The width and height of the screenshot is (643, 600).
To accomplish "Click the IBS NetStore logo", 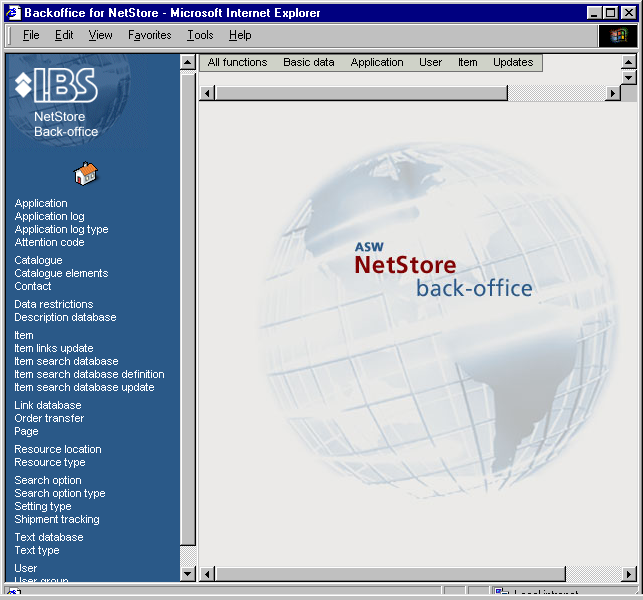I will click(57, 103).
